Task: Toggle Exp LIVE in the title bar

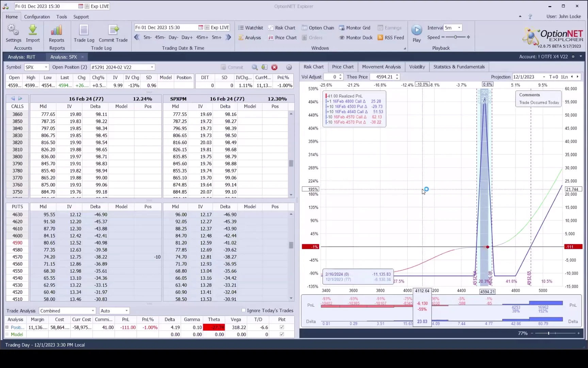Action: point(97,6)
